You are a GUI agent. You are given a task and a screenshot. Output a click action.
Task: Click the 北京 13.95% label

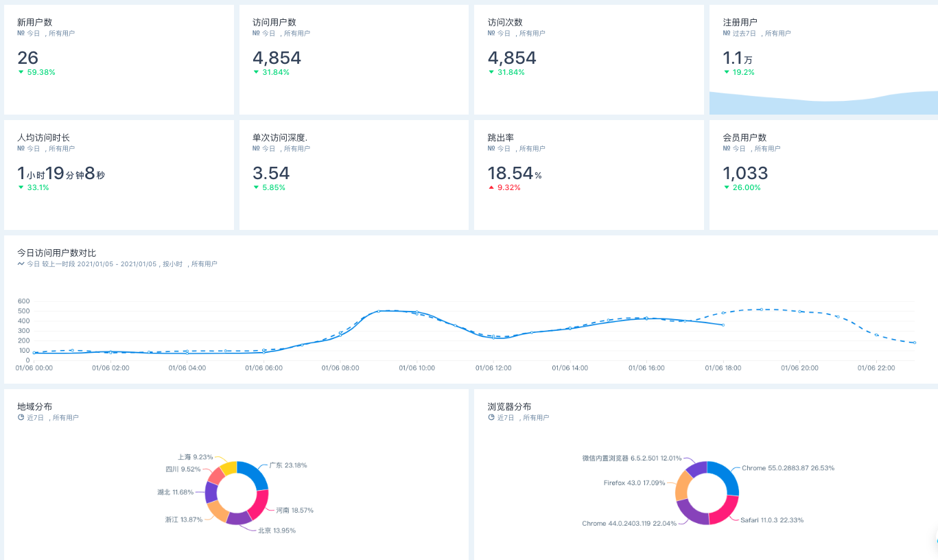click(277, 530)
